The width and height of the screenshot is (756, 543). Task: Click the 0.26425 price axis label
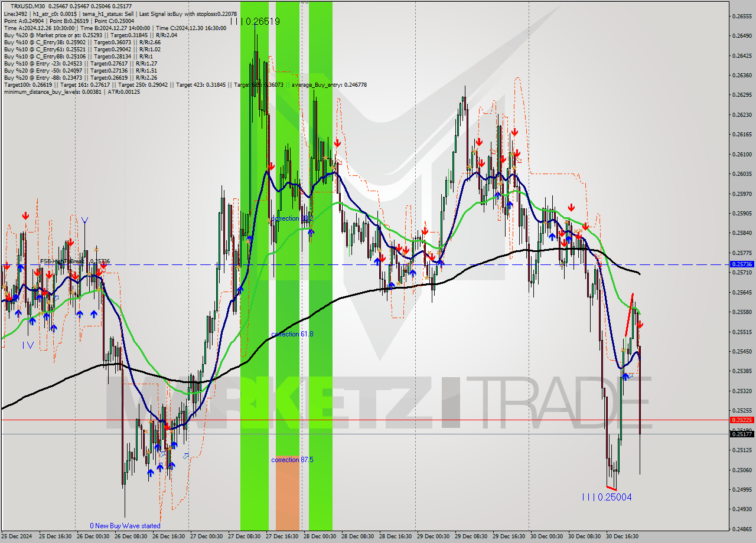742,56
